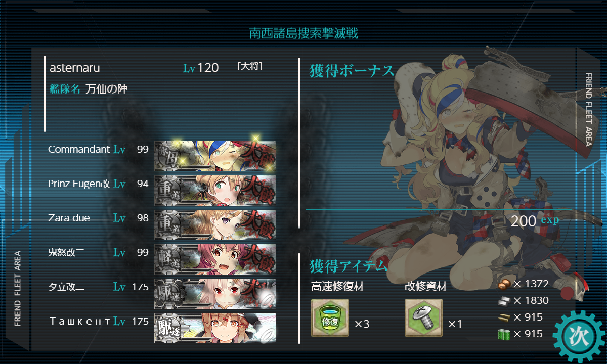Viewport: 607px width, 364px height.
Task: Click the teal gear next button
Action: click(x=579, y=336)
